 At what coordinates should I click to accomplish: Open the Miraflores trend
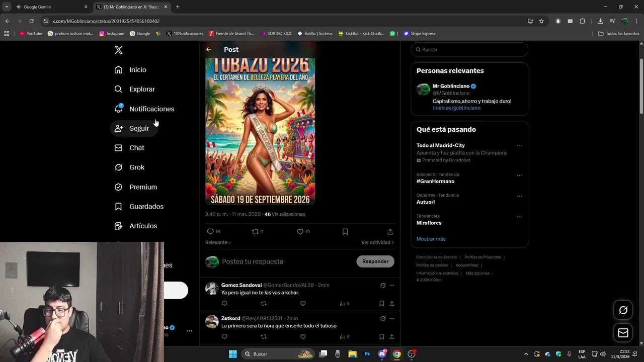(429, 223)
